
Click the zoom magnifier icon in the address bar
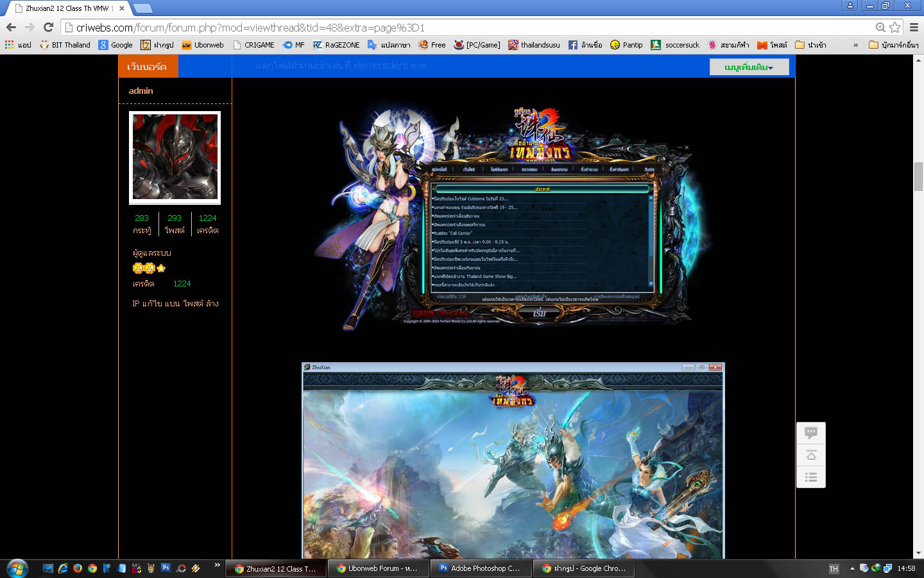point(880,28)
